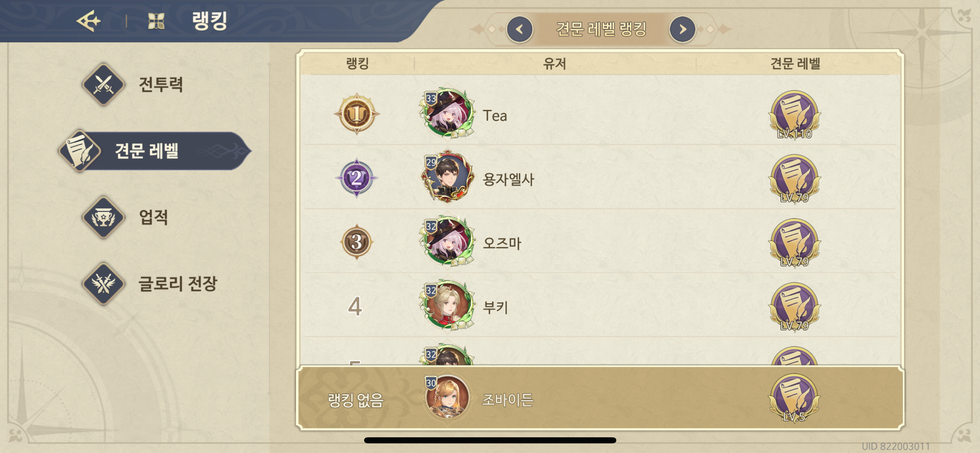Click the 랭킹 column header

click(x=357, y=63)
